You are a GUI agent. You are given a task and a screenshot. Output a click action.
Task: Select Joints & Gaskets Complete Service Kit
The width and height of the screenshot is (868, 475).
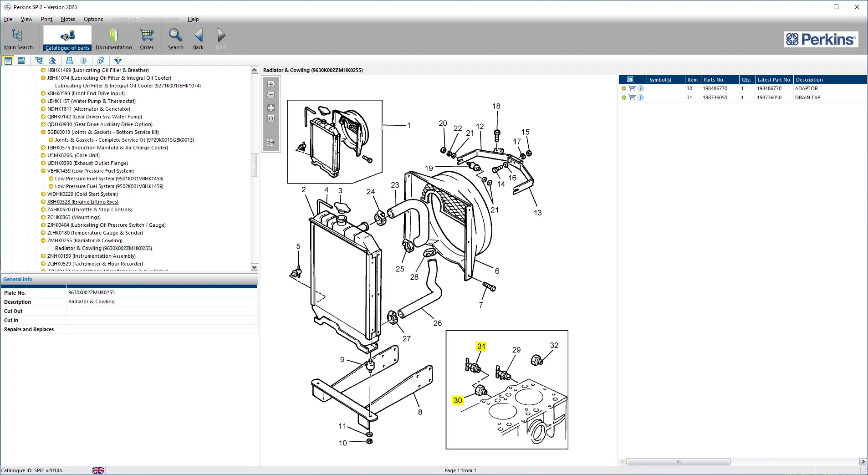(124, 140)
